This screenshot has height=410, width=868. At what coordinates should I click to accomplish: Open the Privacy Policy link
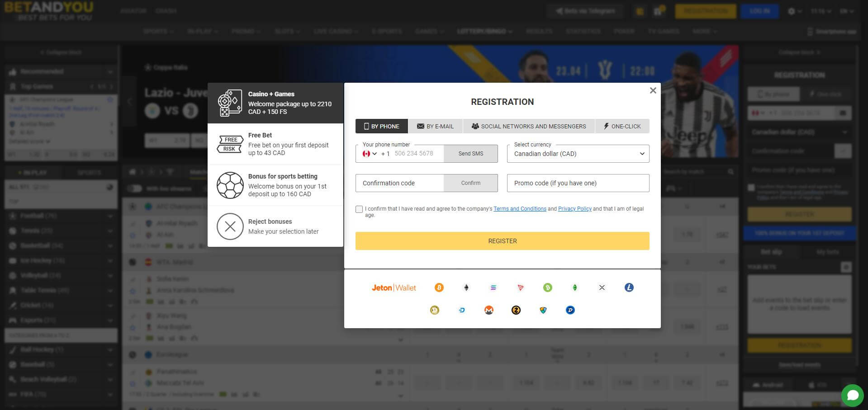click(574, 208)
